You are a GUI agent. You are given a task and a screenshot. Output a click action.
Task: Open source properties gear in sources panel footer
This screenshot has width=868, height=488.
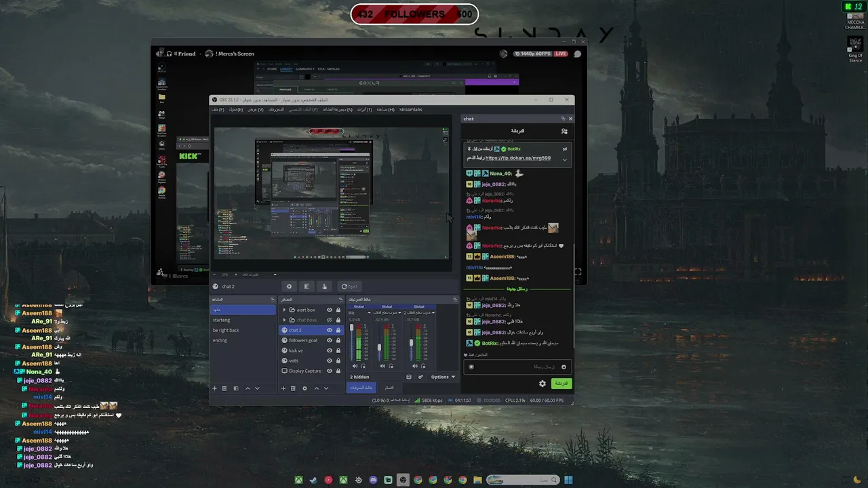[304, 388]
